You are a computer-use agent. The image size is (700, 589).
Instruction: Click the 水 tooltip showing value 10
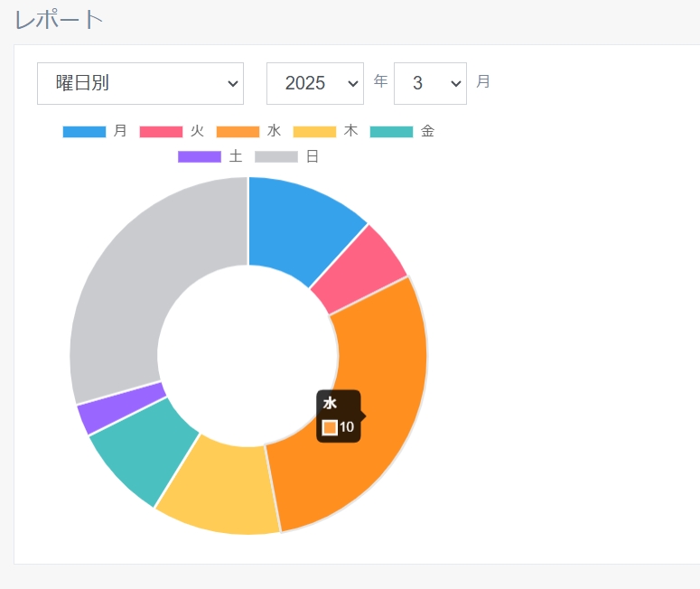(339, 416)
